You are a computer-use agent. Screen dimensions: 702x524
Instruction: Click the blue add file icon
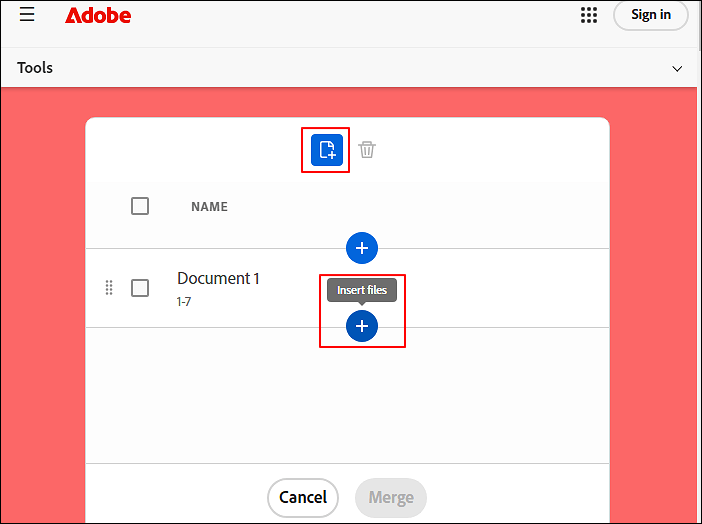326,150
